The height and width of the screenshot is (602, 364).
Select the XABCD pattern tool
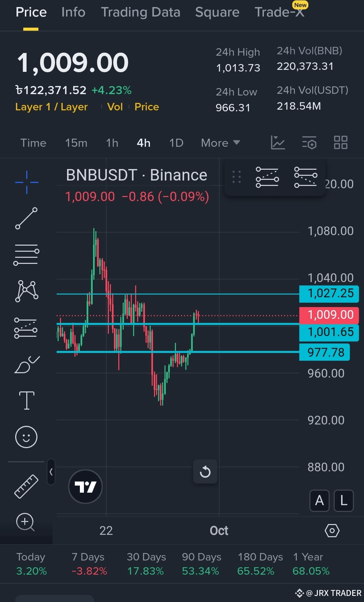[27, 291]
